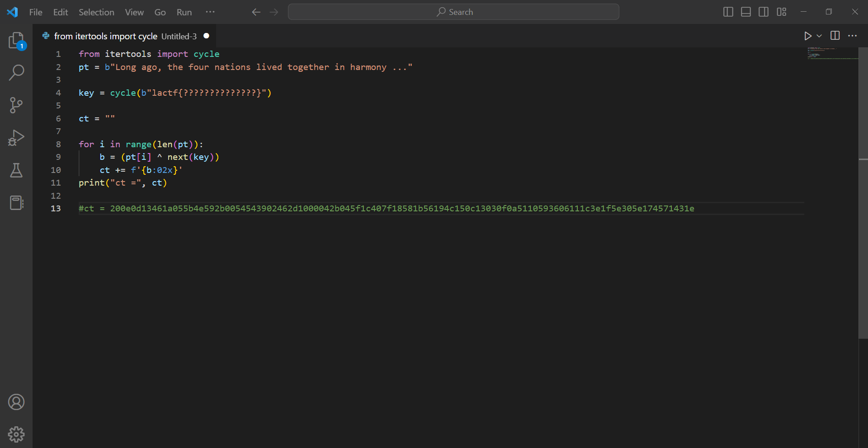Click line number 8 in gutter
Screen dimensions: 868x448
click(x=58, y=145)
